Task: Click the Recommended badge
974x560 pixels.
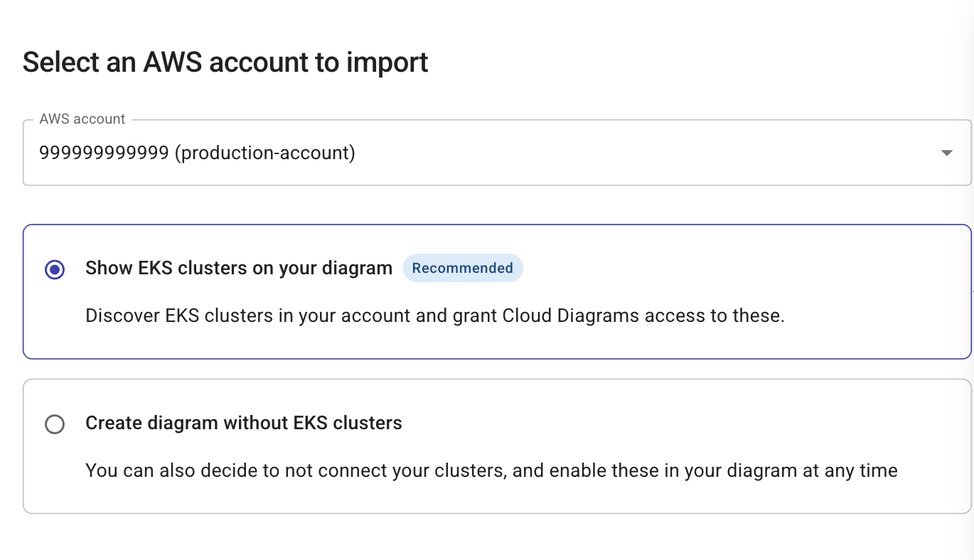Action: tap(462, 268)
